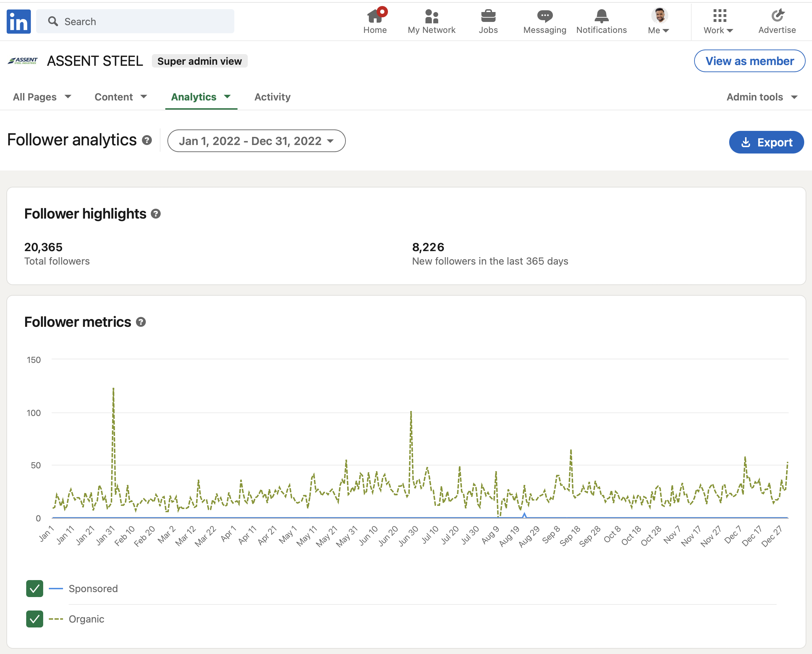
Task: Uncheck the Organic series checkbox
Action: tap(35, 619)
